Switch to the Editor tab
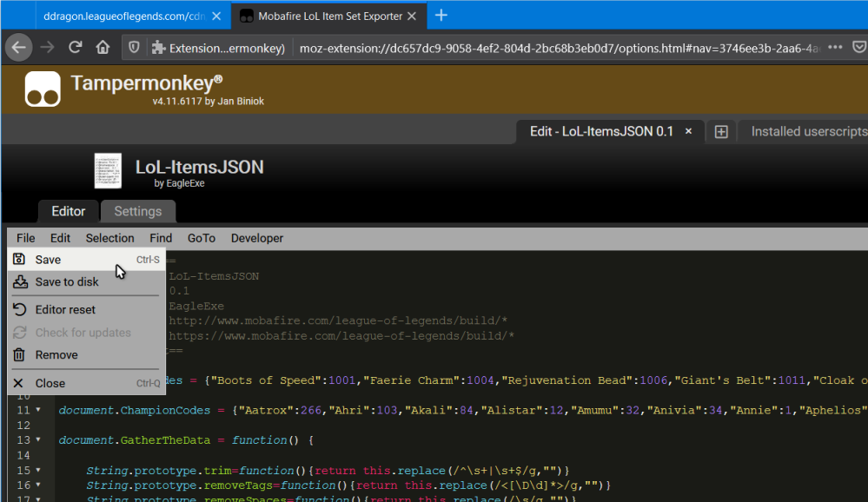 68,211
